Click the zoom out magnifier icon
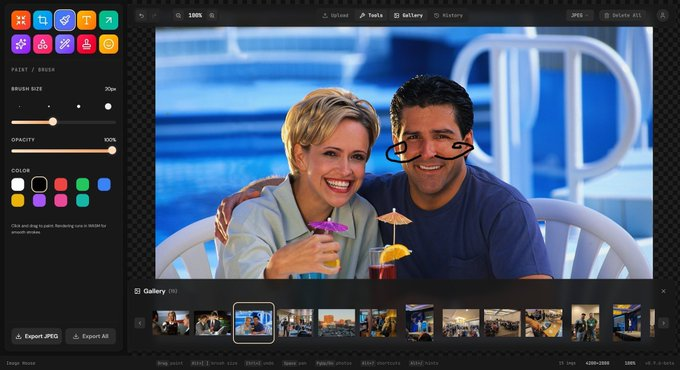Screen dimensions: 680x370 click(178, 16)
